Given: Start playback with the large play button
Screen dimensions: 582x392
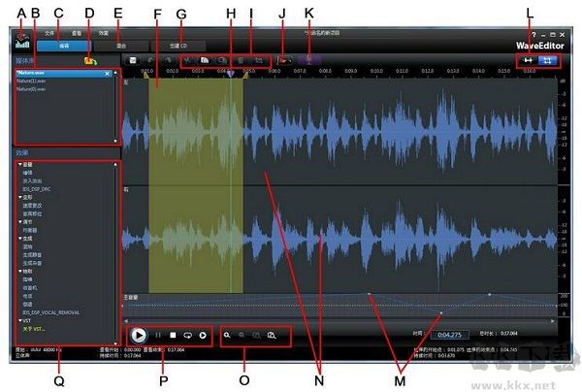Looking at the screenshot, I should 139,335.
